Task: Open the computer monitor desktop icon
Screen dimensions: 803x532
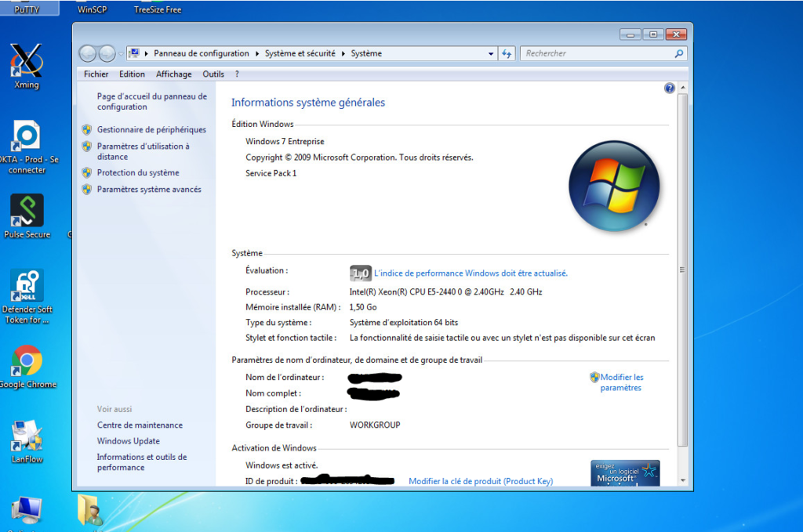Action: 26,510
